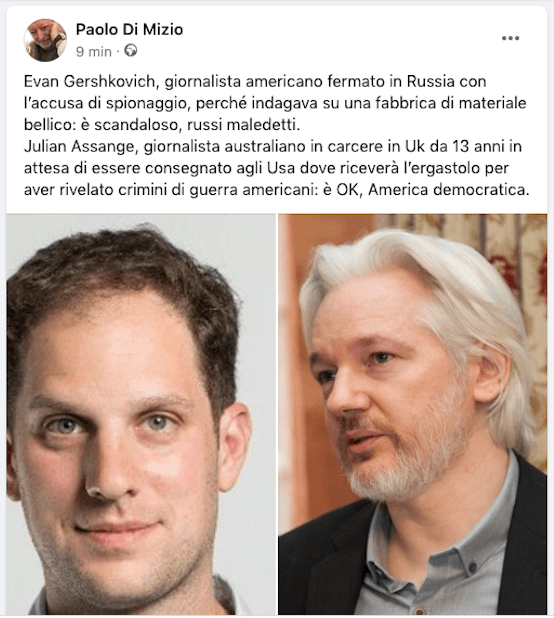Open Paolo Di Mizio's round profile picture
The height and width of the screenshot is (618, 554).
coord(45,40)
